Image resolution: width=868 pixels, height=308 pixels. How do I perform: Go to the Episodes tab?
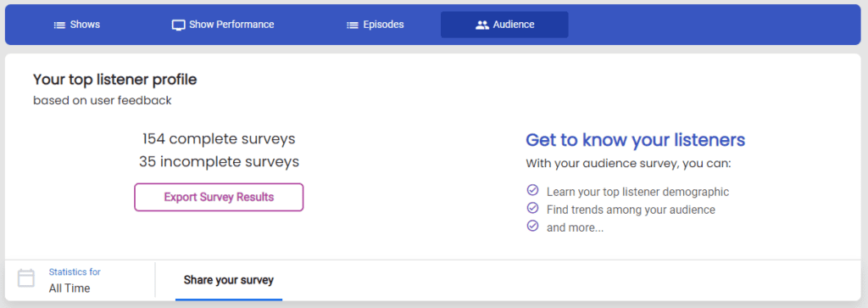(x=375, y=25)
